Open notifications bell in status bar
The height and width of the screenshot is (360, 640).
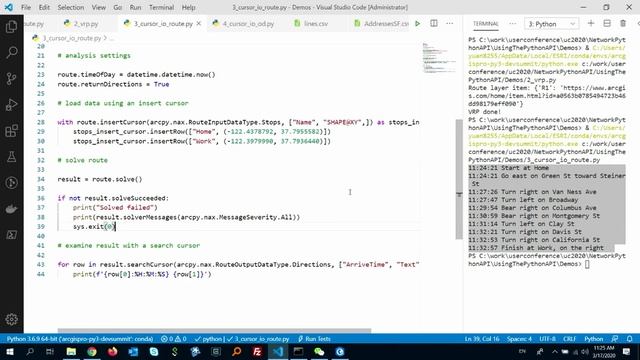point(629,339)
